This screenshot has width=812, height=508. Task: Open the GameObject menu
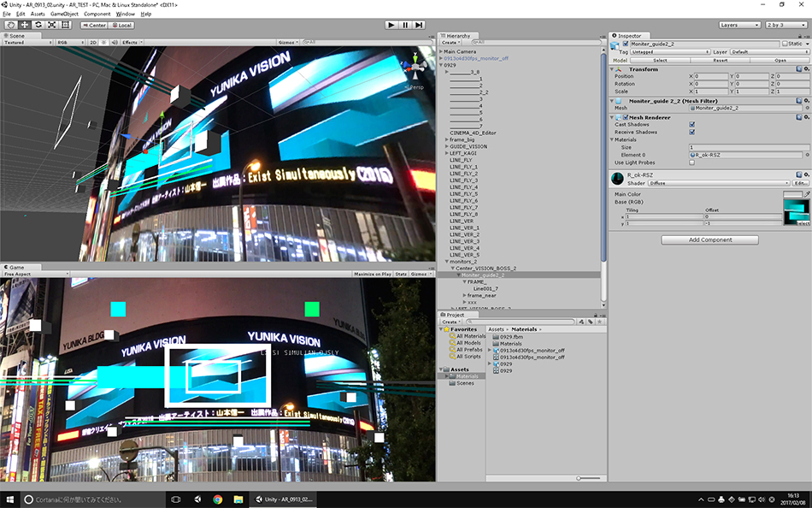64,14
